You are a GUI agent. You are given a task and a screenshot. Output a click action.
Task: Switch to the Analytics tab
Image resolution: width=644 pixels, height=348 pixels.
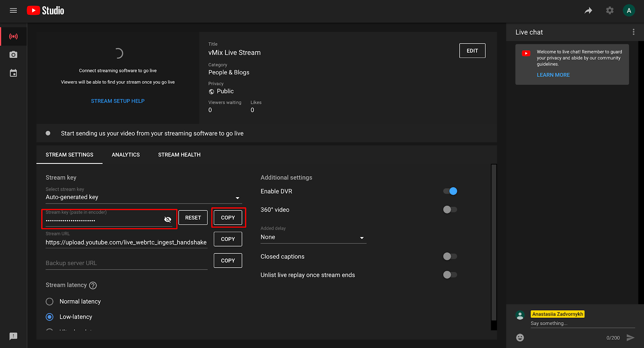coord(126,154)
